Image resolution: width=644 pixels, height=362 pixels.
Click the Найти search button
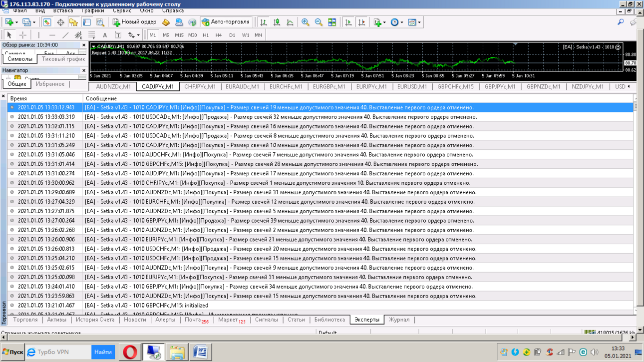[103, 352]
